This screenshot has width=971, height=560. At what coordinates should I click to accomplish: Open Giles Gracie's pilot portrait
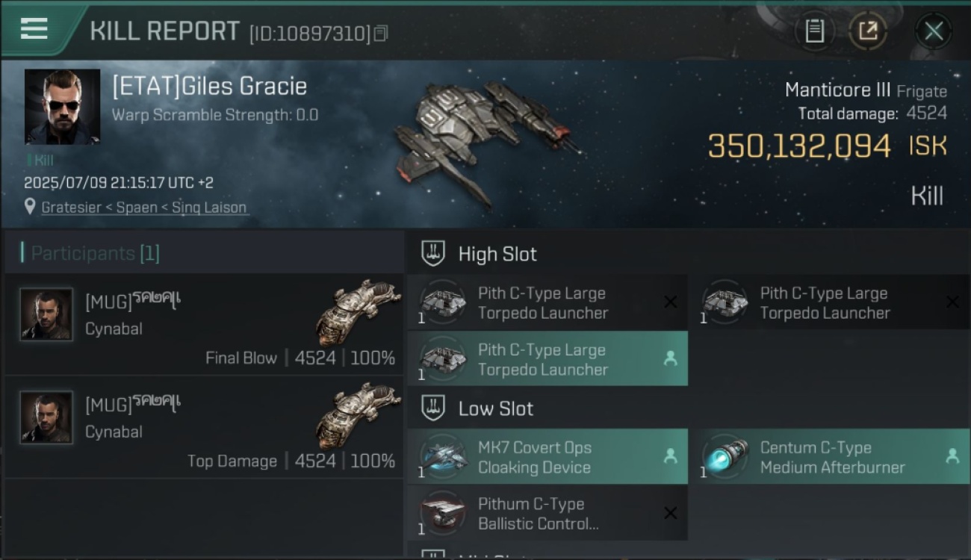point(62,107)
